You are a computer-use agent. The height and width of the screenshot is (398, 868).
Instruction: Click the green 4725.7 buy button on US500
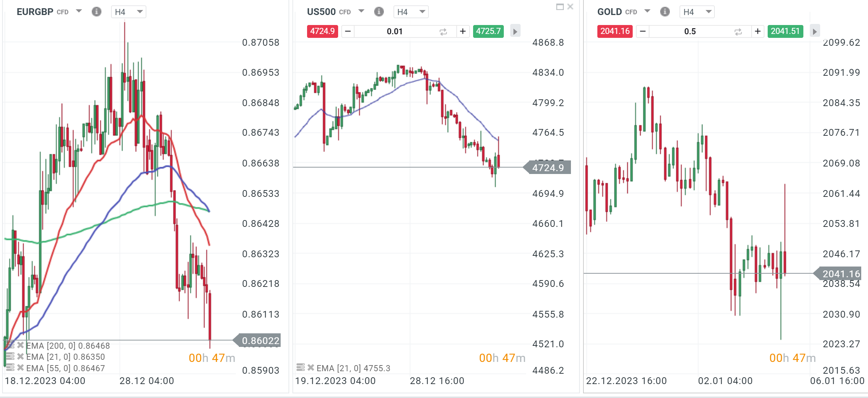coord(488,31)
